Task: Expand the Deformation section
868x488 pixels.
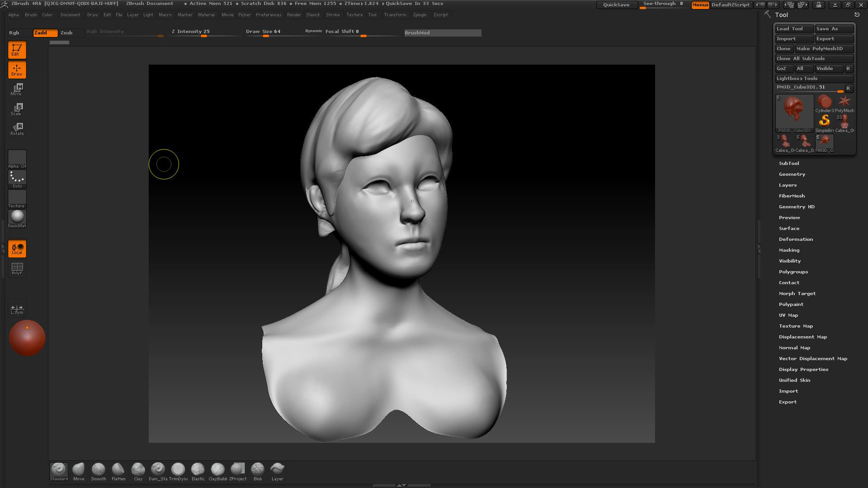Action: 795,239
